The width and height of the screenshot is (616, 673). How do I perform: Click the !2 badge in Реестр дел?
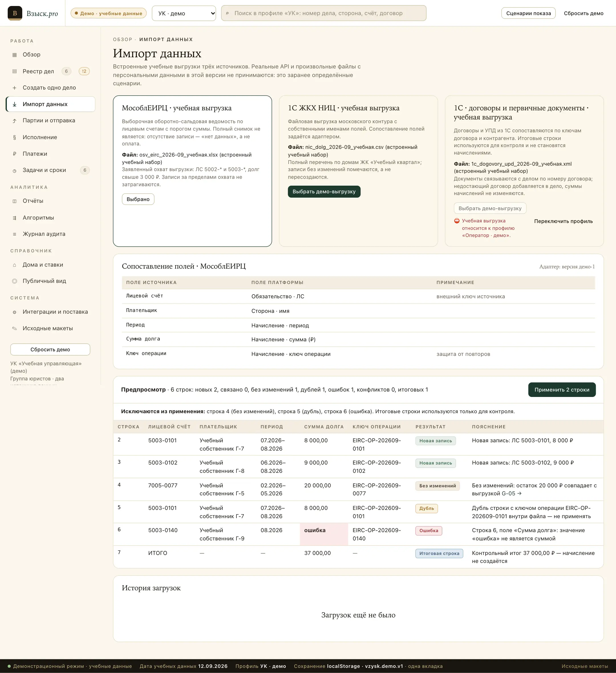pyautogui.click(x=84, y=71)
